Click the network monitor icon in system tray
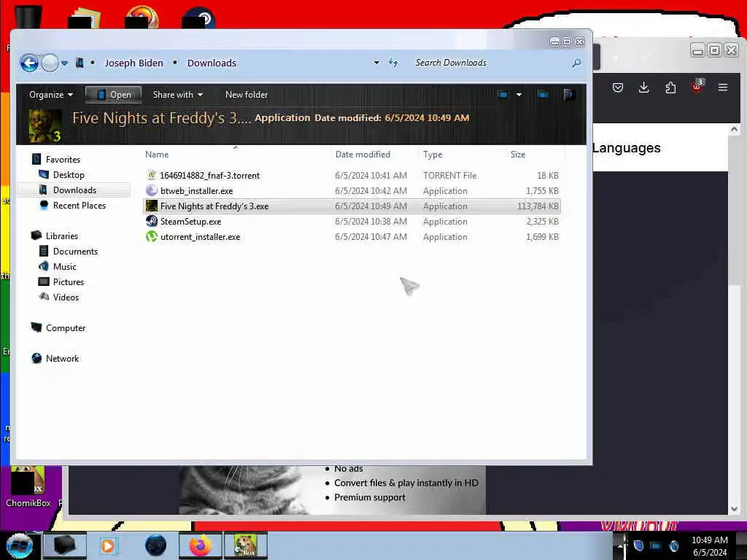The image size is (747, 560). point(656,545)
